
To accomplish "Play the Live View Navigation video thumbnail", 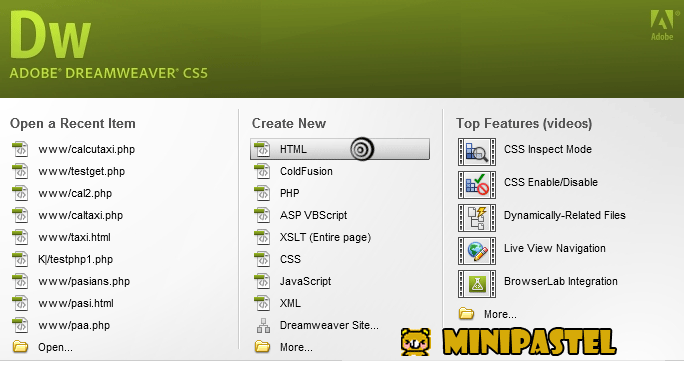I will click(477, 251).
